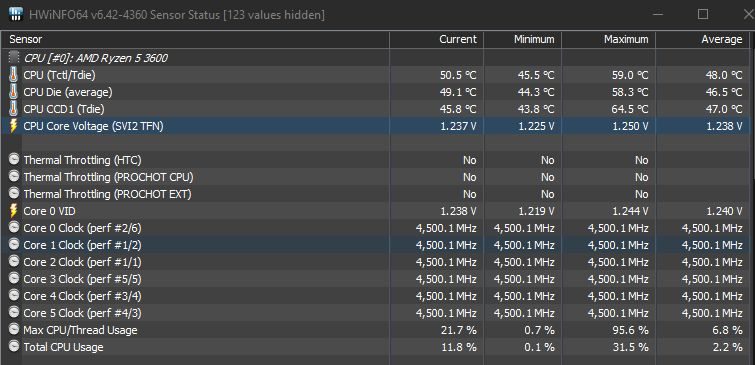Minimize the HWiNFO64 sensor window
The image size is (755, 365).
click(x=658, y=14)
